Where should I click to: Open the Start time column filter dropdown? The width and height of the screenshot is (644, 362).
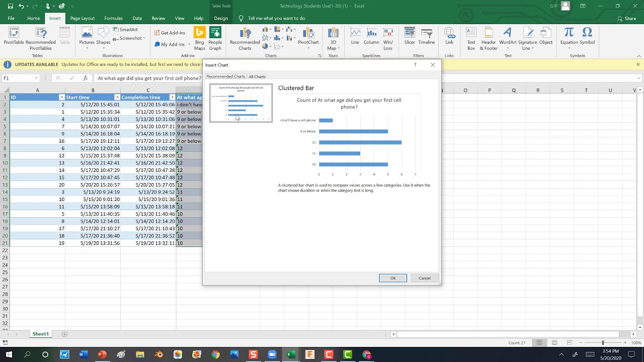click(x=117, y=97)
